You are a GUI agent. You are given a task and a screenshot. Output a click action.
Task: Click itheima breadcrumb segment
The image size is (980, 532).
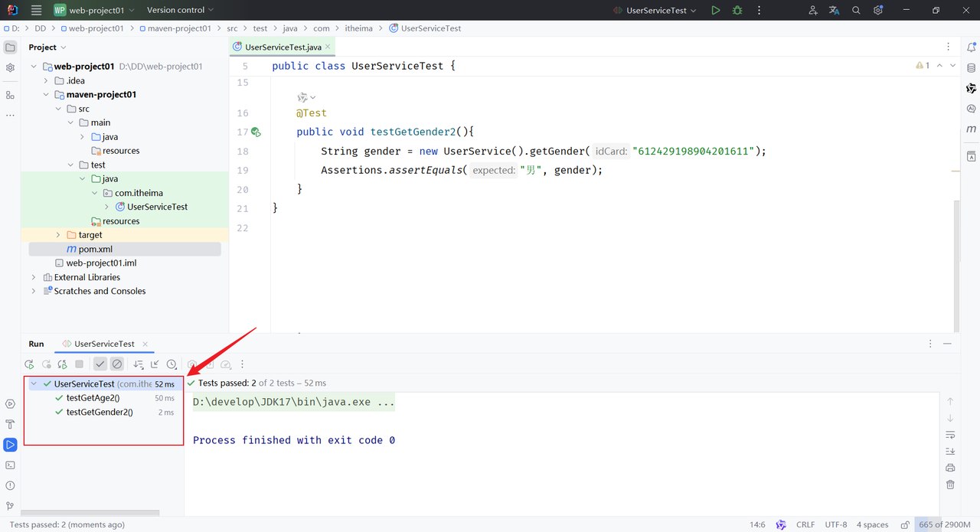point(359,28)
